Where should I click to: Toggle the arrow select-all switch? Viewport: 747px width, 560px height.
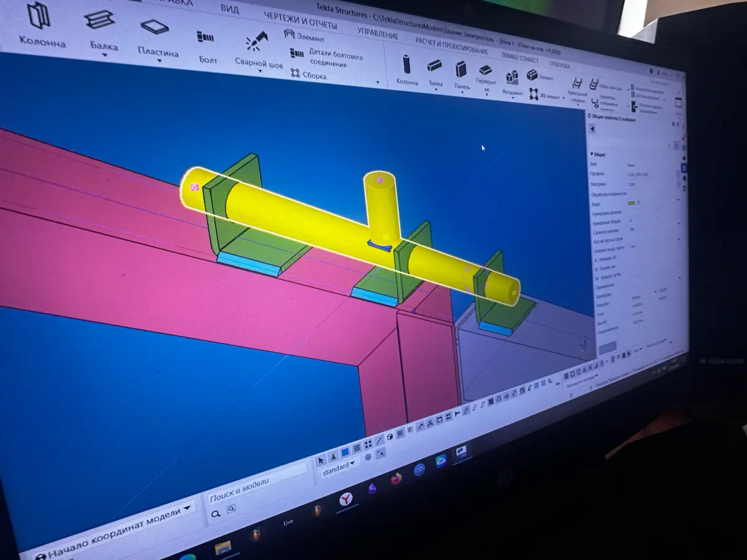coord(321,460)
